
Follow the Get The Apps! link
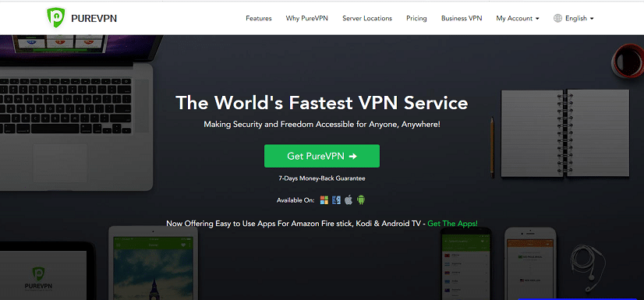pyautogui.click(x=453, y=224)
